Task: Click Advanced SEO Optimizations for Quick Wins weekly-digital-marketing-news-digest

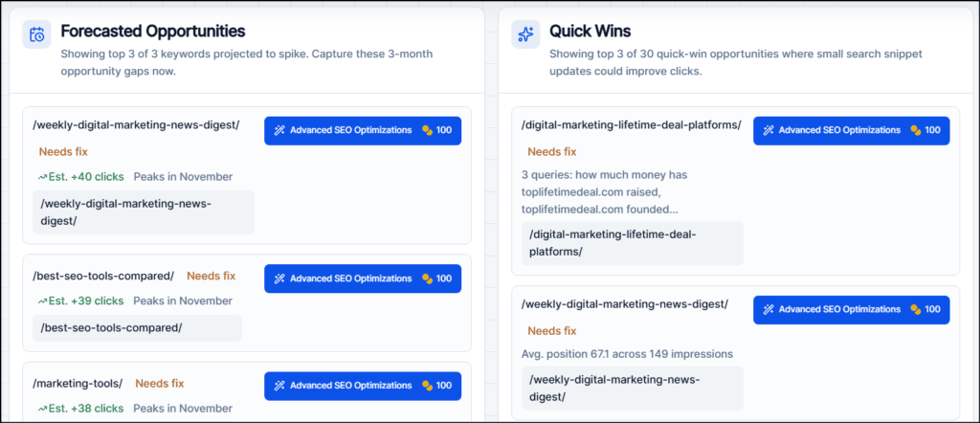Action: (851, 310)
